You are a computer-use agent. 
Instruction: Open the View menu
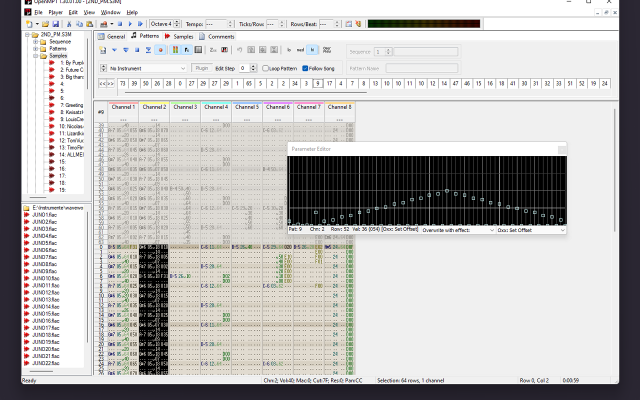pyautogui.click(x=89, y=12)
